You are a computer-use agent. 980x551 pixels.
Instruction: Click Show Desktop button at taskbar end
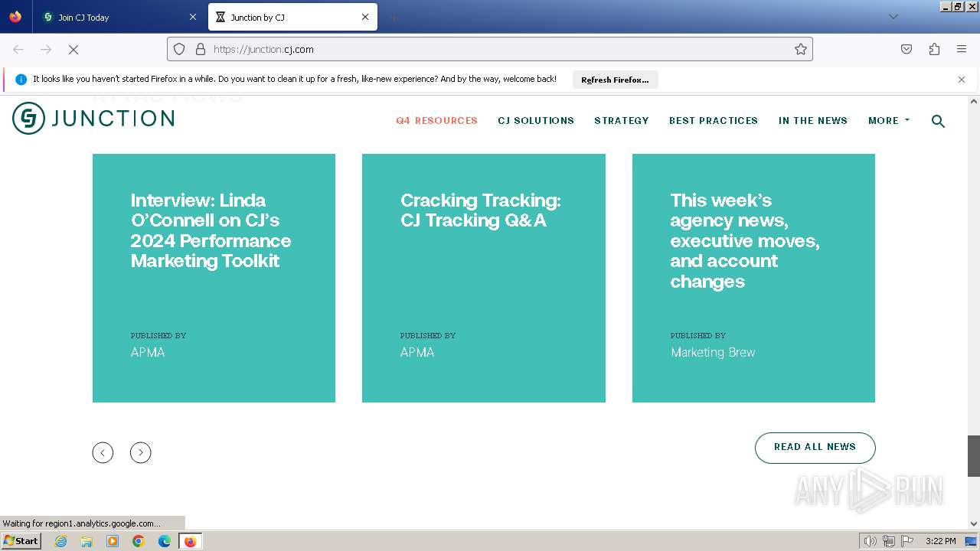971,541
